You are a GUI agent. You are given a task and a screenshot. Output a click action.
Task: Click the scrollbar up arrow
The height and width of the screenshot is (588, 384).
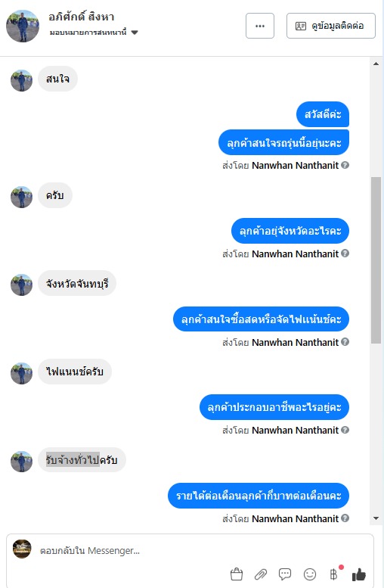[x=376, y=64]
